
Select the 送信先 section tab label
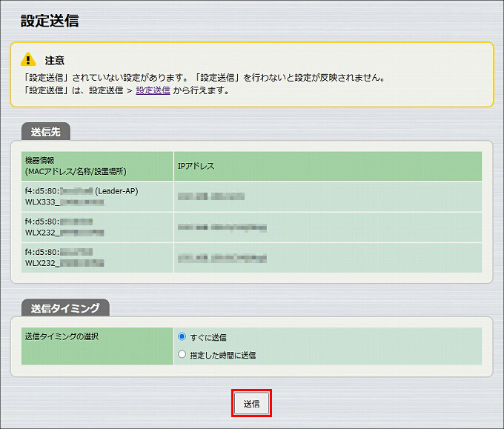[x=46, y=132]
